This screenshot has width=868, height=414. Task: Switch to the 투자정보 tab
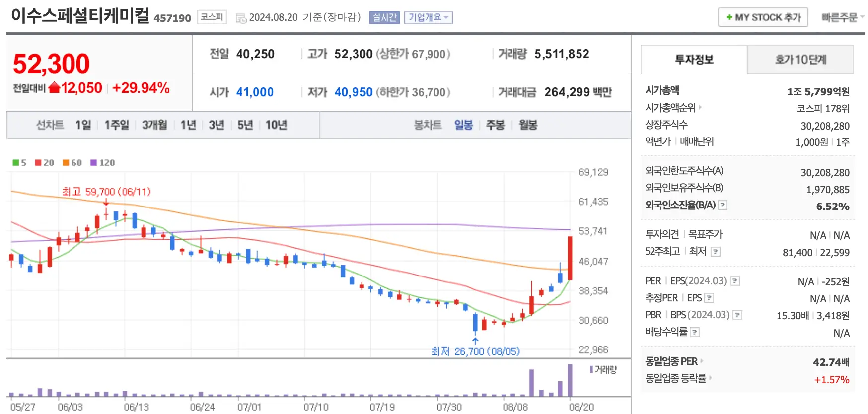694,60
